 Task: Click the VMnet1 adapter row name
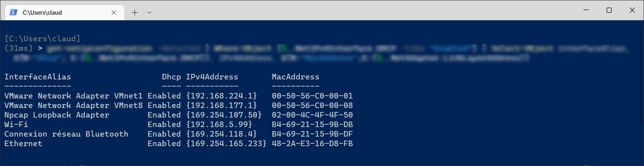click(74, 96)
